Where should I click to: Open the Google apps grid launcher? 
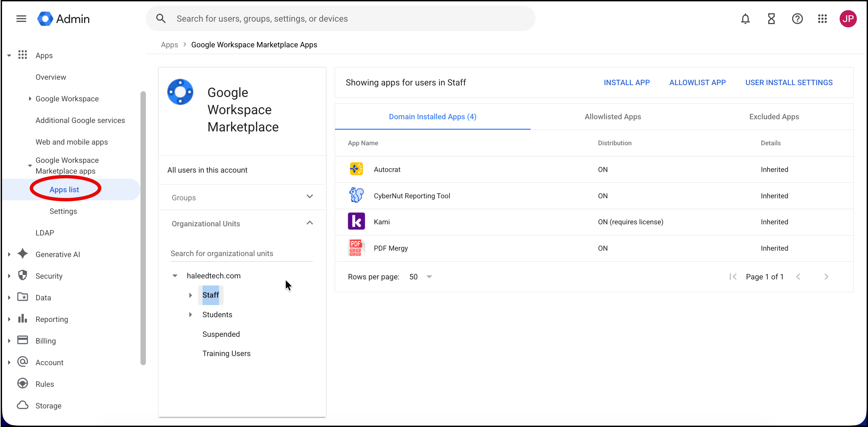[822, 19]
